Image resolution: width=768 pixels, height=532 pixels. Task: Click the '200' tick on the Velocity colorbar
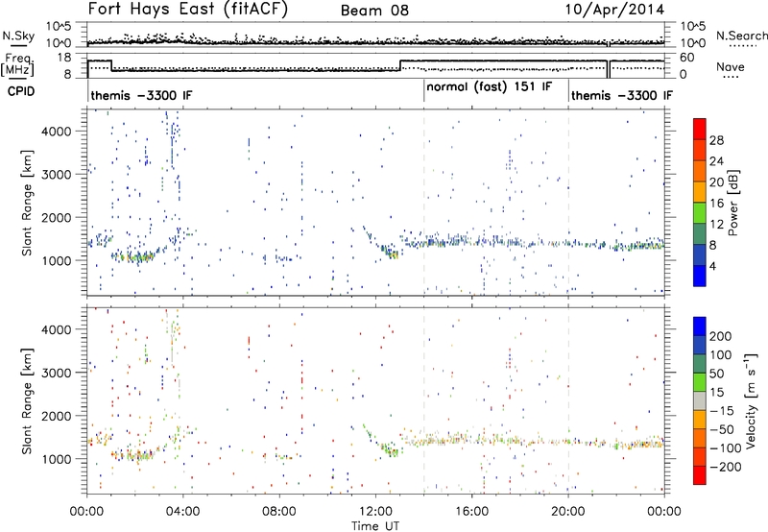pyautogui.click(x=721, y=336)
